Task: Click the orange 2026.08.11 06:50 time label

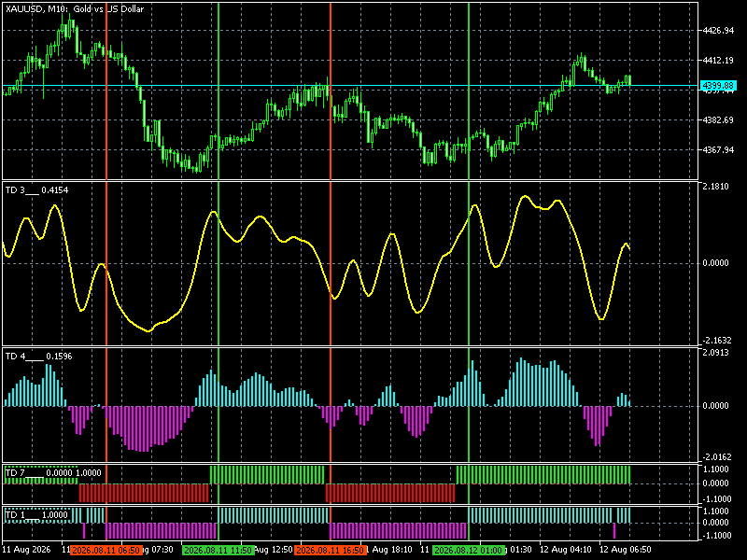Action: point(106,550)
